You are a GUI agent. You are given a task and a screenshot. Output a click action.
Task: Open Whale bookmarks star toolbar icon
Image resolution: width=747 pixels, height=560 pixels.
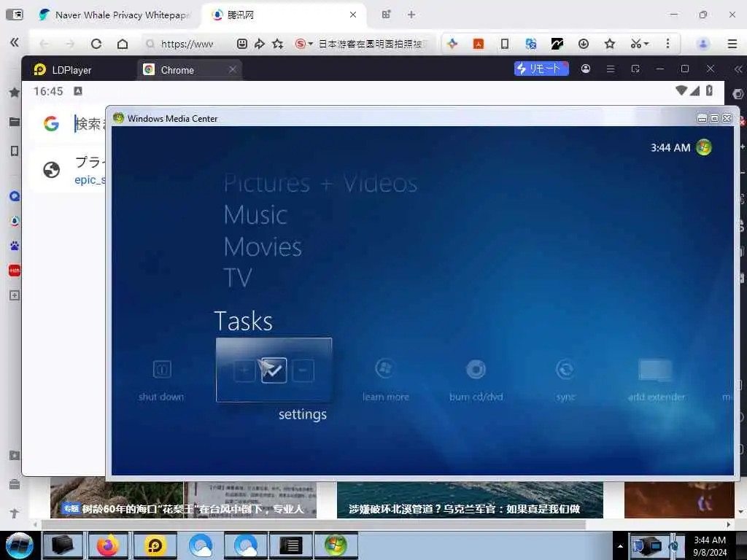[x=609, y=44]
